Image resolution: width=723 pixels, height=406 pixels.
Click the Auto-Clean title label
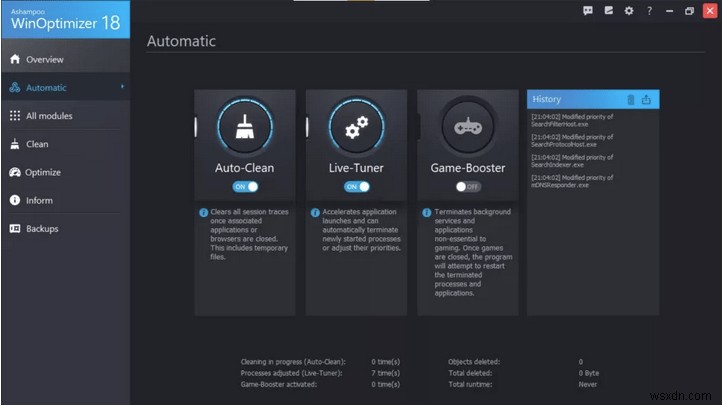click(244, 168)
